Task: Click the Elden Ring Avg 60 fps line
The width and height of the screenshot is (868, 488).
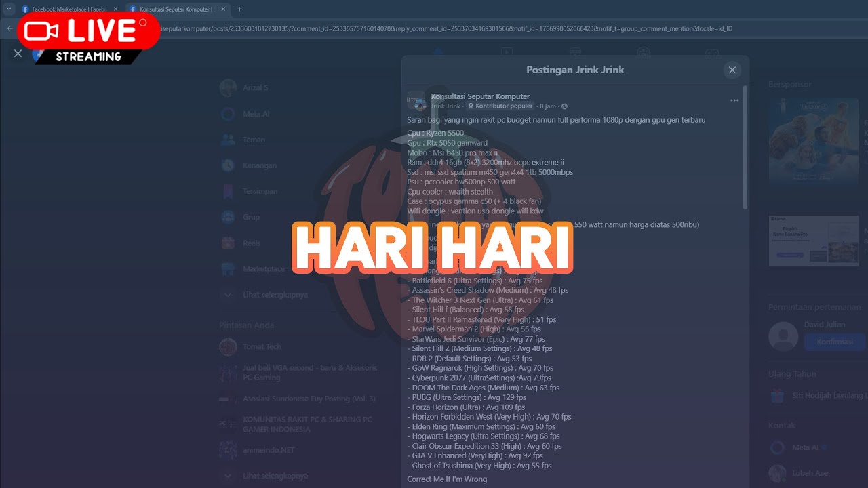Action: tap(481, 426)
